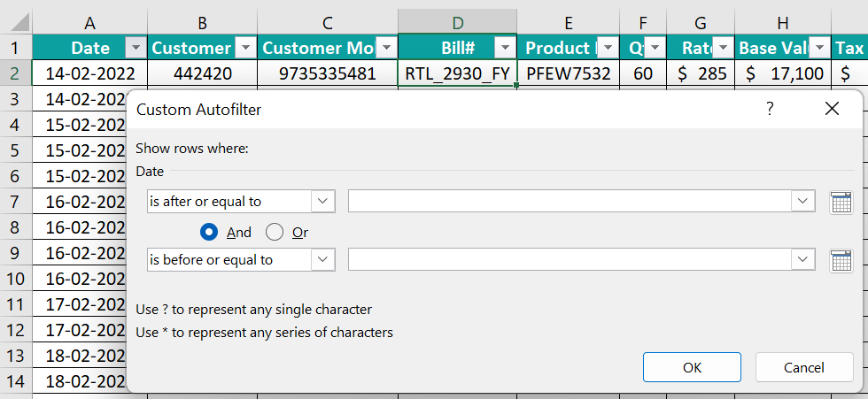Expand the 'is after or equal to' operator dropdown
The height and width of the screenshot is (399, 868).
pyautogui.click(x=322, y=202)
